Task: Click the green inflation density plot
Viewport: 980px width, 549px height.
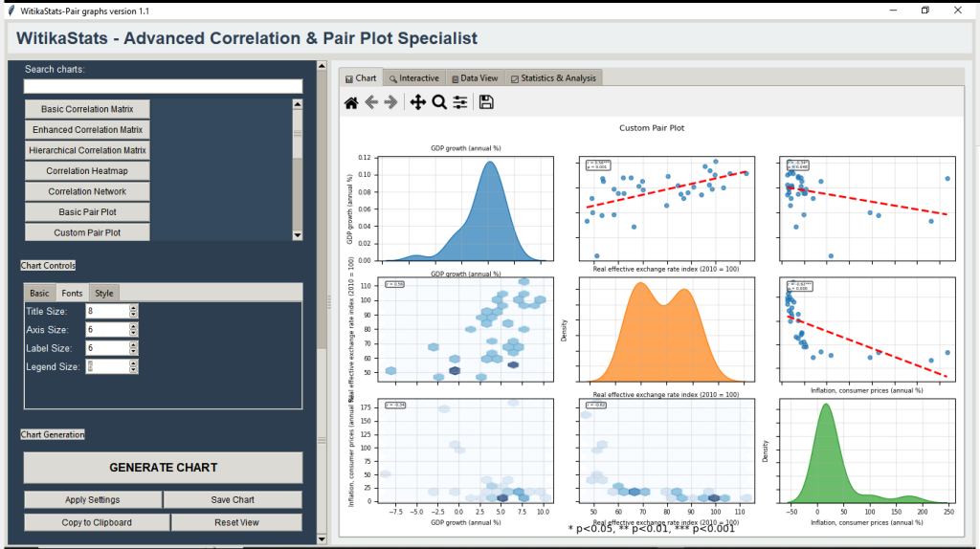Action: pos(867,450)
